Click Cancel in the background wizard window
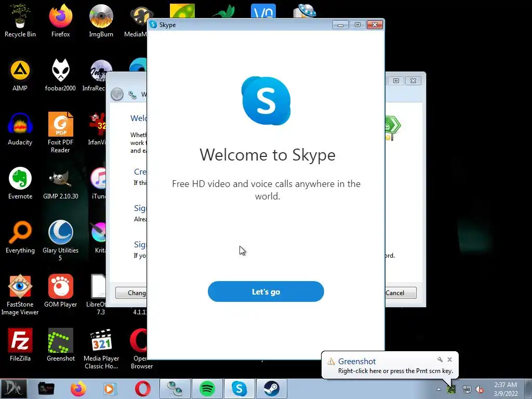Screen dimensions: 532x399 tap(401, 293)
